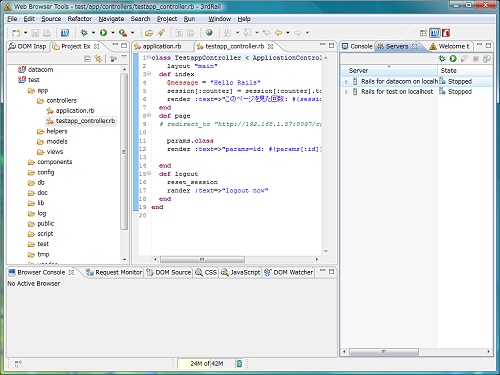The height and width of the screenshot is (375, 500).
Task: Select the red perspective icon at top right
Action: (446, 33)
